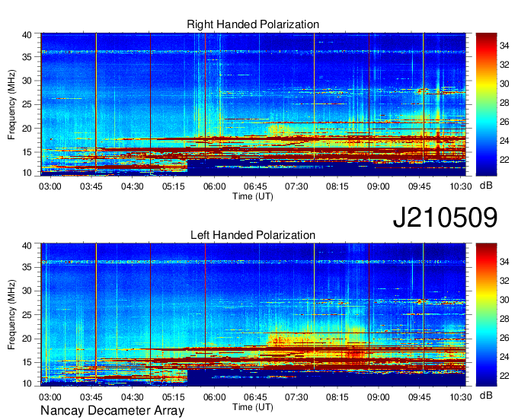Image resolution: width=518 pixels, height=420 pixels.
Task: Click the "15" MHz tick of Right Handed plot
Action: [x=27, y=152]
